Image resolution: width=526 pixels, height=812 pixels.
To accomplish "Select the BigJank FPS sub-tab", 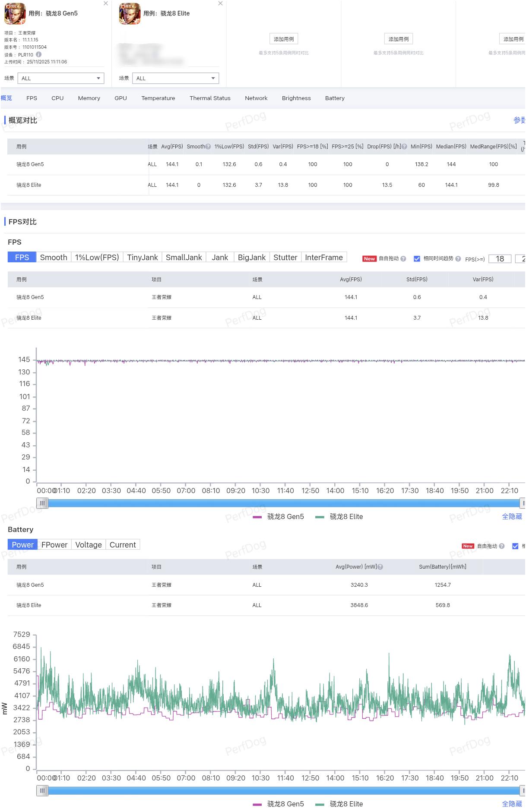I will pyautogui.click(x=251, y=258).
